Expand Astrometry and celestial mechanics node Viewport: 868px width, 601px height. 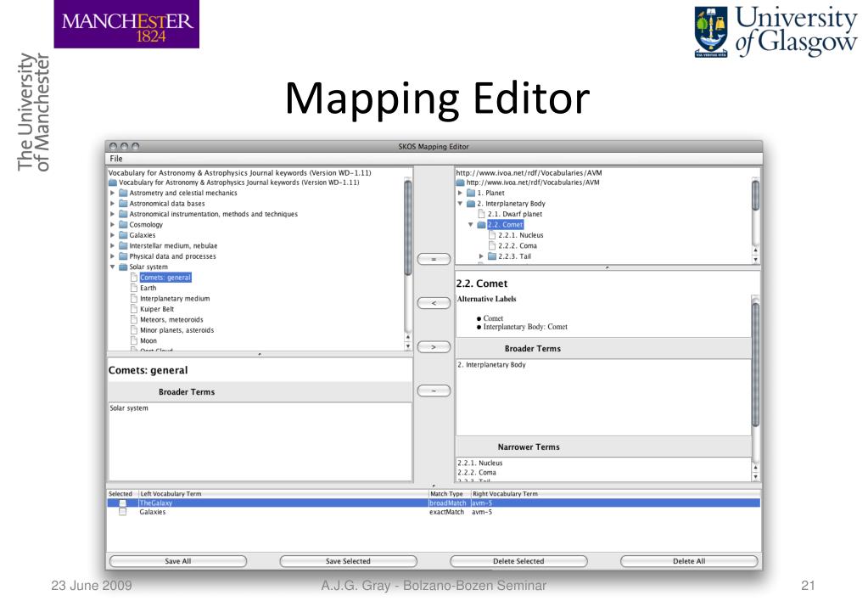click(112, 194)
